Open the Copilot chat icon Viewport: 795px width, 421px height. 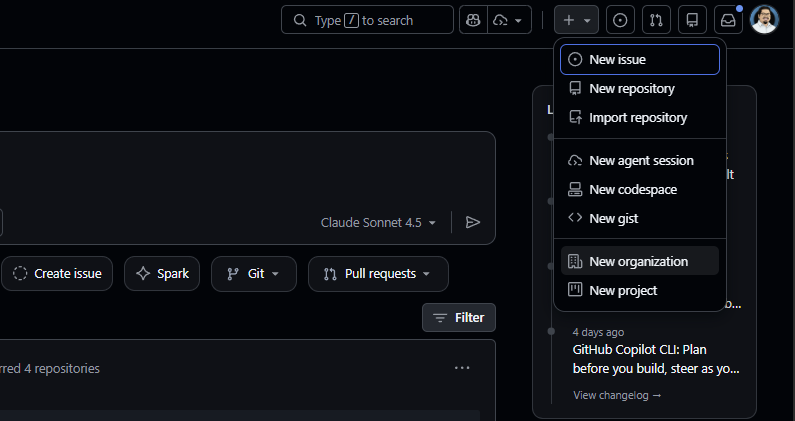[x=474, y=20]
